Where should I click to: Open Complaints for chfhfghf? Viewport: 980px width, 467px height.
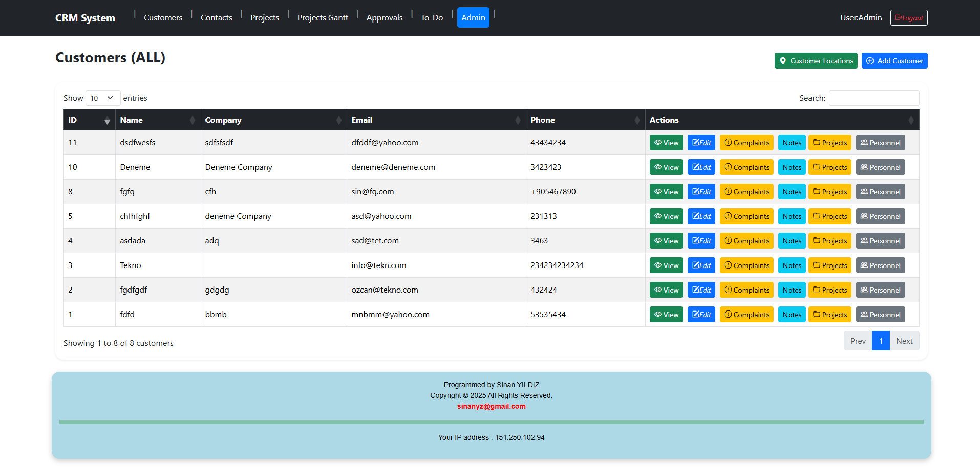pos(747,216)
